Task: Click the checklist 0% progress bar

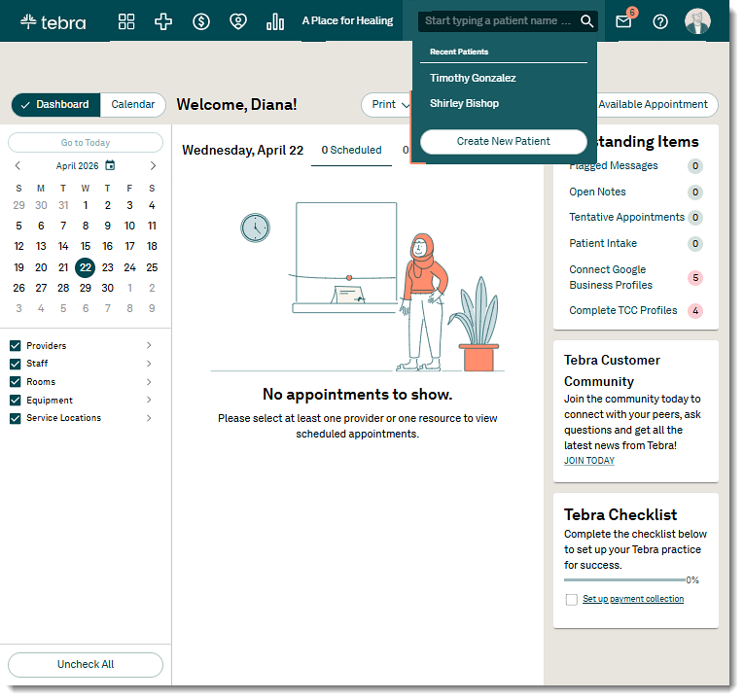Action: tap(624, 580)
